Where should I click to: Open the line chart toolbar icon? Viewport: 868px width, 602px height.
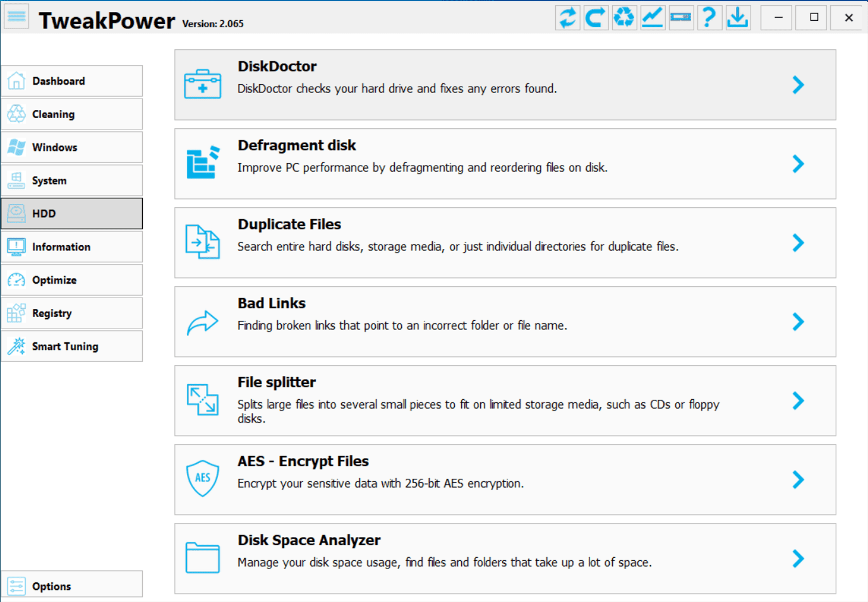click(x=653, y=17)
